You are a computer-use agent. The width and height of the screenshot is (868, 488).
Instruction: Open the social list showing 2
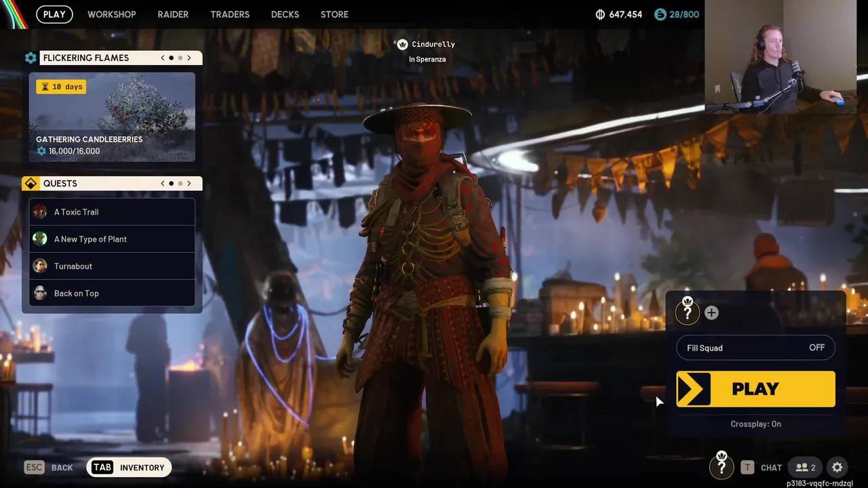[x=806, y=467]
